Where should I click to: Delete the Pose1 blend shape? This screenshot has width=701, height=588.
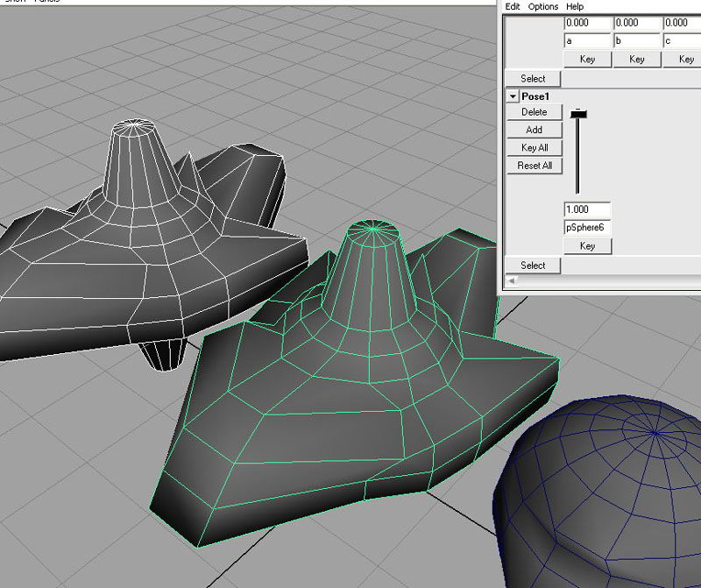coord(535,112)
